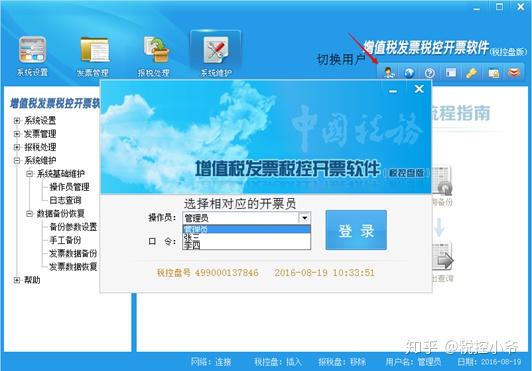The height and width of the screenshot is (371, 532).
Task: Minimize the login dialog
Action: [393, 91]
